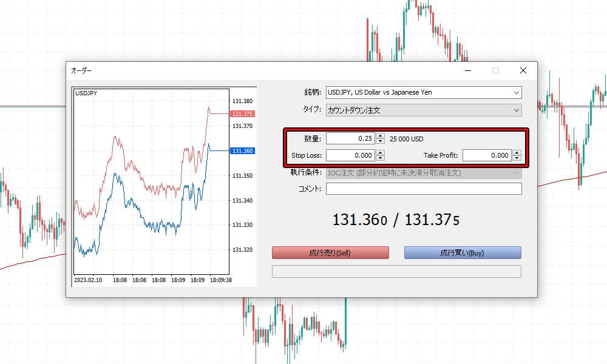This screenshot has height=364, width=607.
Task: Decrease 数量 volume with down arrow
Action: tap(380, 141)
